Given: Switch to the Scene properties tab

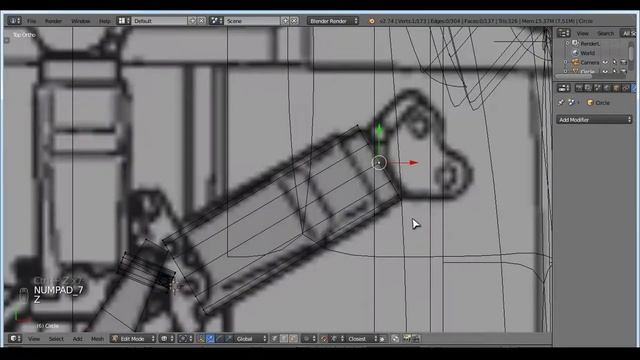Looking at the screenshot, I should (x=597, y=88).
